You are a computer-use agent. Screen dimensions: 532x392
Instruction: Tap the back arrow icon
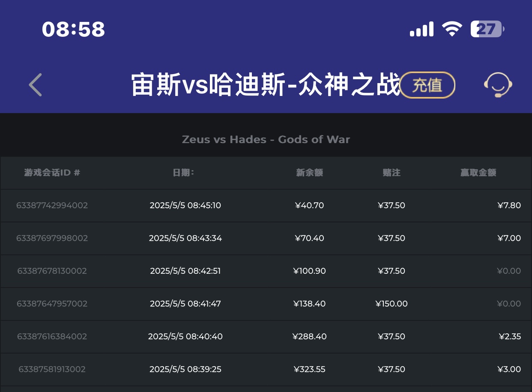35,84
